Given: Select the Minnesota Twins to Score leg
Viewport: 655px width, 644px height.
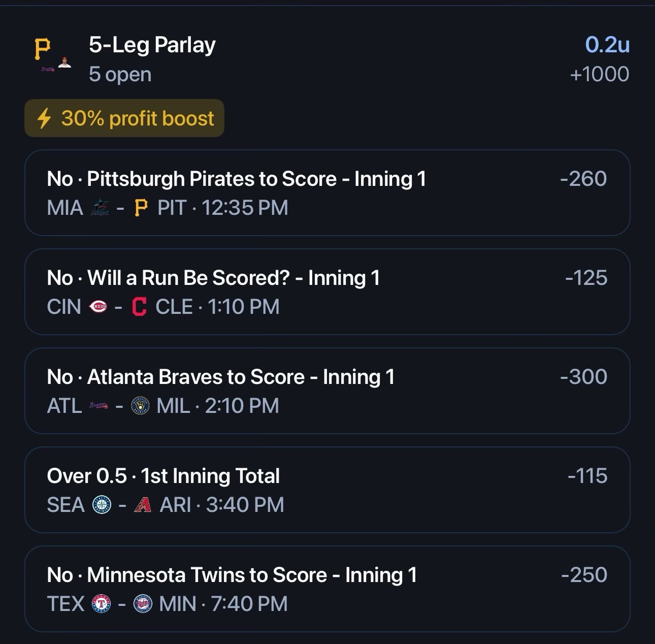Looking at the screenshot, I should [x=327, y=589].
